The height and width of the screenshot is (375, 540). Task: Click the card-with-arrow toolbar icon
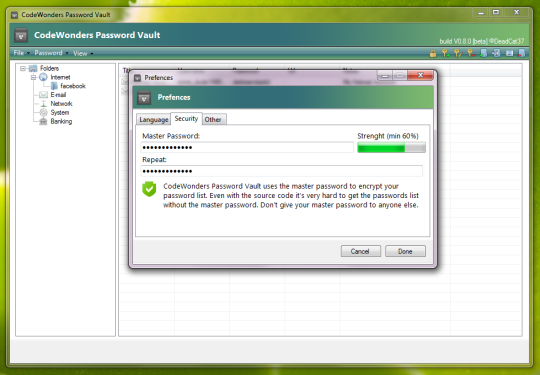point(509,53)
